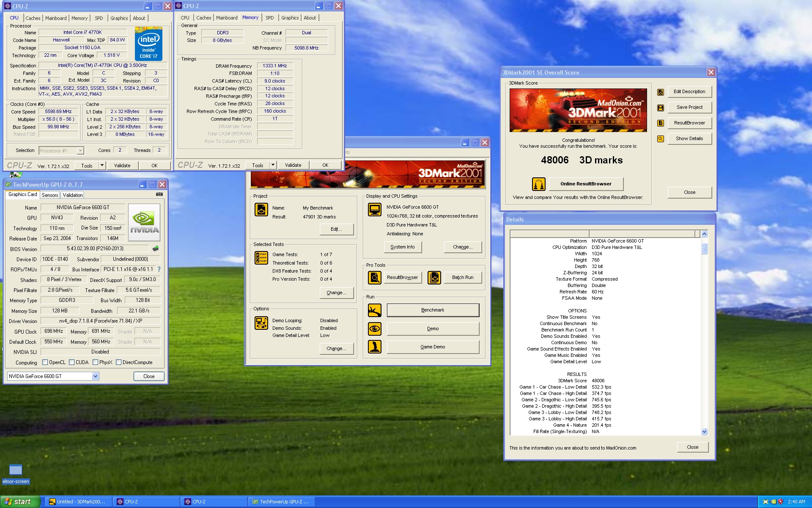
Task: Click the NVIDIA logo in GPU-Z
Action: click(144, 223)
